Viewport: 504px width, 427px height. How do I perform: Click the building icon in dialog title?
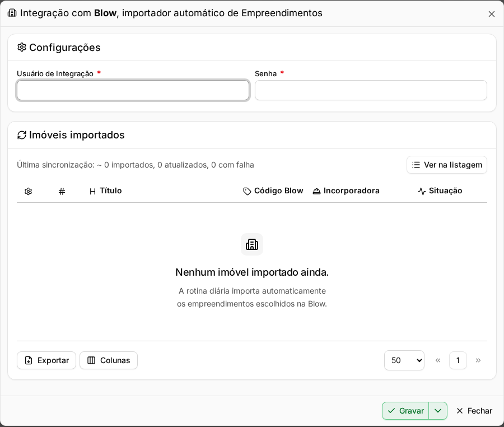[x=12, y=13]
